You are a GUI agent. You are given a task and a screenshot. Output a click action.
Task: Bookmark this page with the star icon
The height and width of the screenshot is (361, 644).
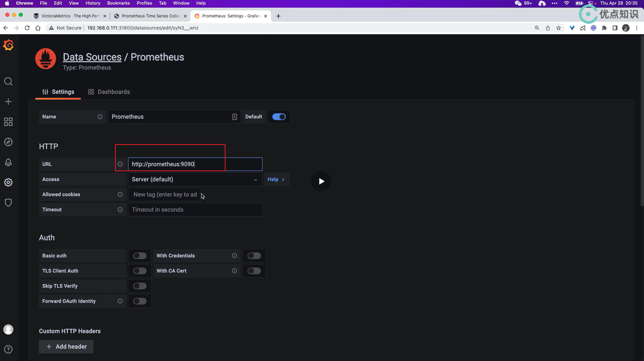click(x=558, y=28)
